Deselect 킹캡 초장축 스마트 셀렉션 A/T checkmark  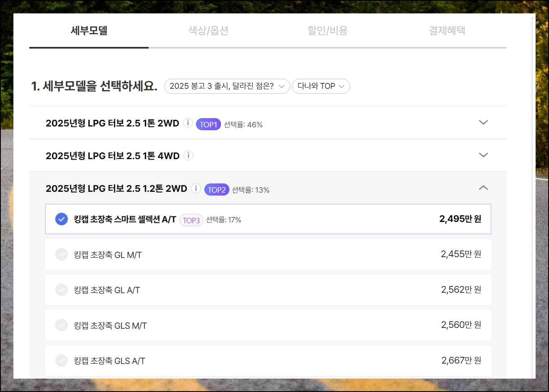click(x=62, y=219)
